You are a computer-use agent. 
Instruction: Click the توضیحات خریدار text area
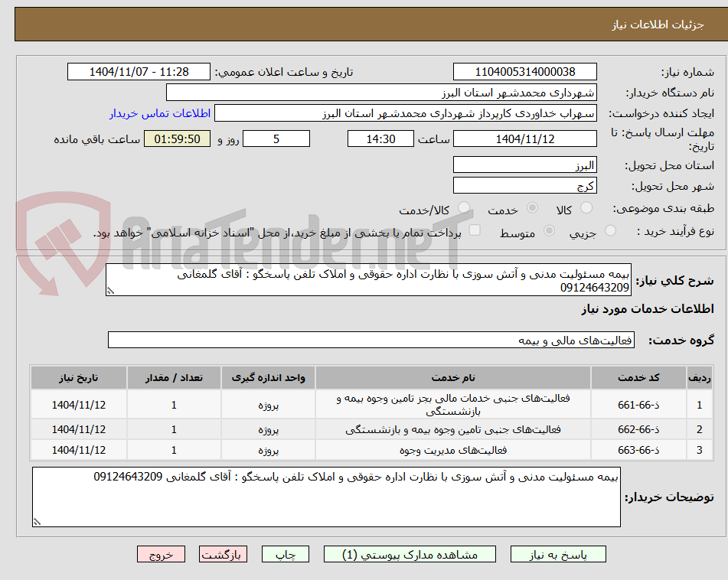click(x=326, y=497)
